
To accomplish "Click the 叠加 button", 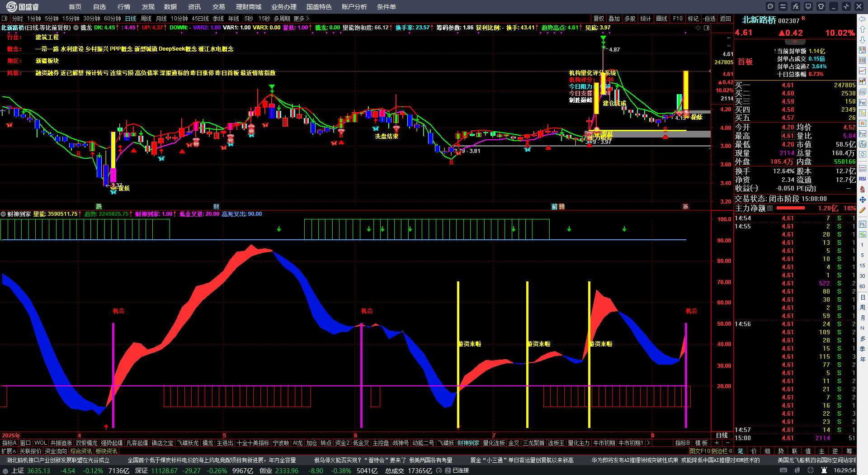I will pyautogui.click(x=614, y=19).
